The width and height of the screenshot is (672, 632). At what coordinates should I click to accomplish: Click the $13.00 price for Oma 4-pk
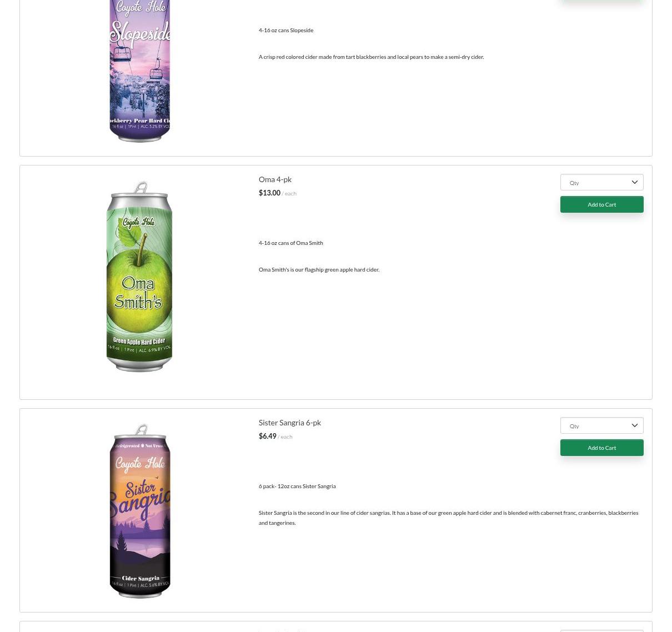coord(269,193)
